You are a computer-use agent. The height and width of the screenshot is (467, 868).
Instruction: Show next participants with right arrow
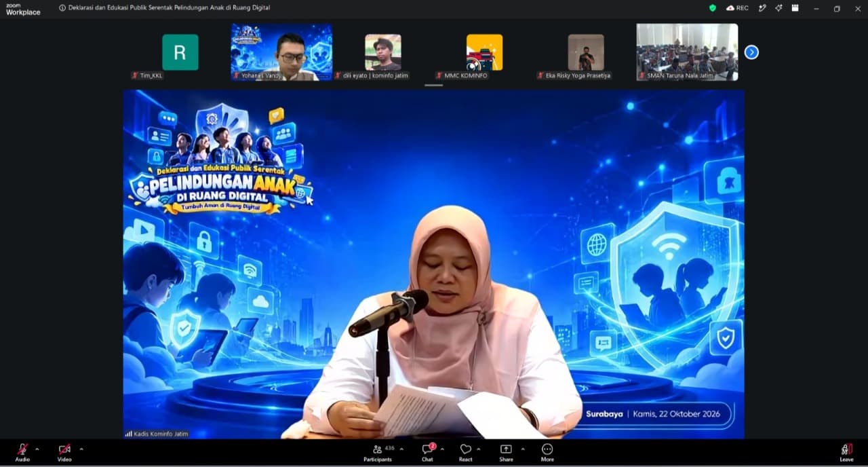751,52
